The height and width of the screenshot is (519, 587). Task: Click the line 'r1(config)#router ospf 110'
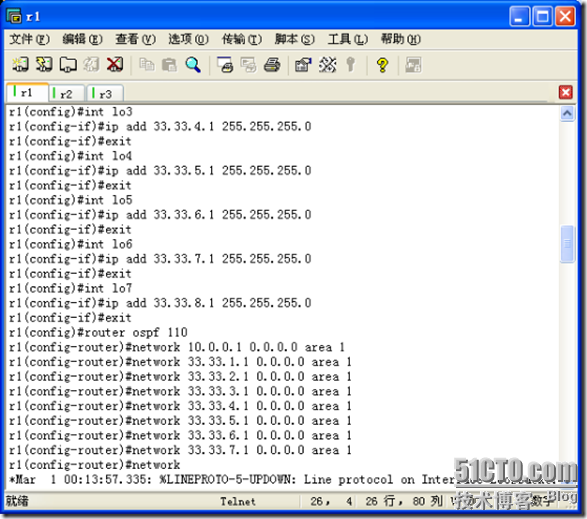98,332
